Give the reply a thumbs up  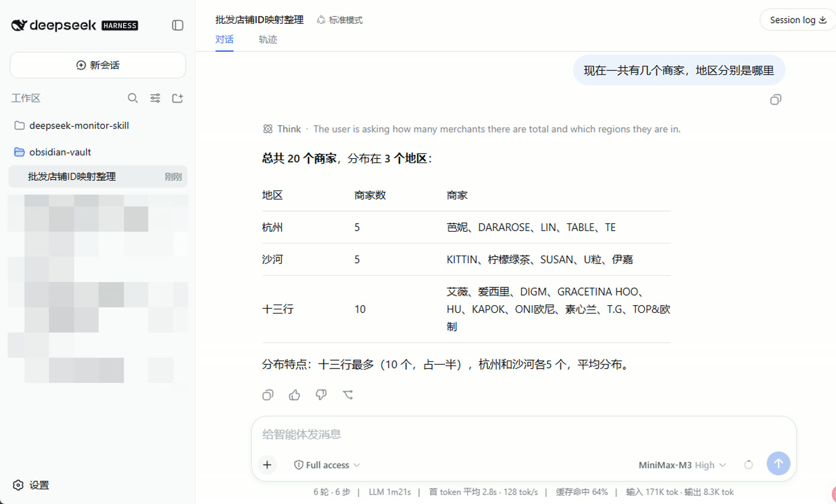pyautogui.click(x=294, y=395)
